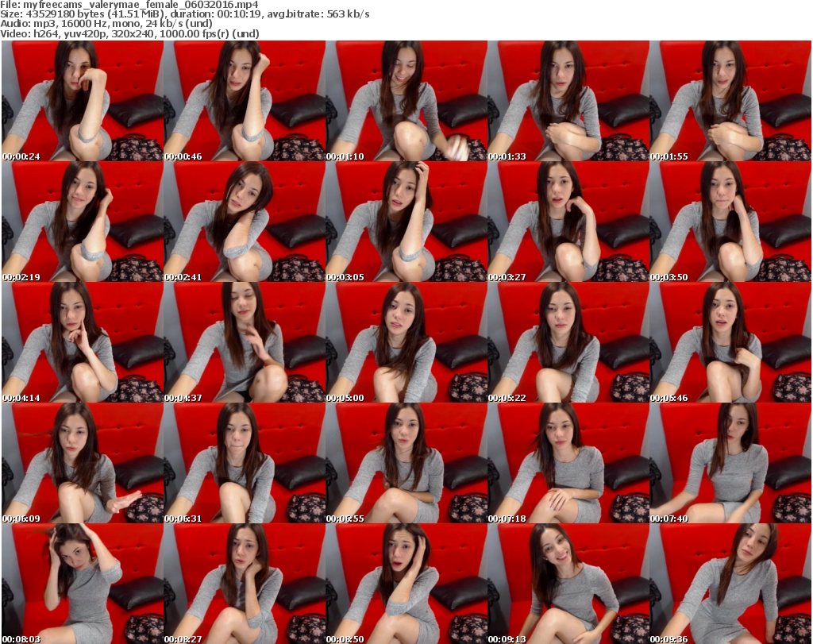Select the thumbnail stamped 00:00:24
Screen dimensions: 813x644
pos(83,101)
